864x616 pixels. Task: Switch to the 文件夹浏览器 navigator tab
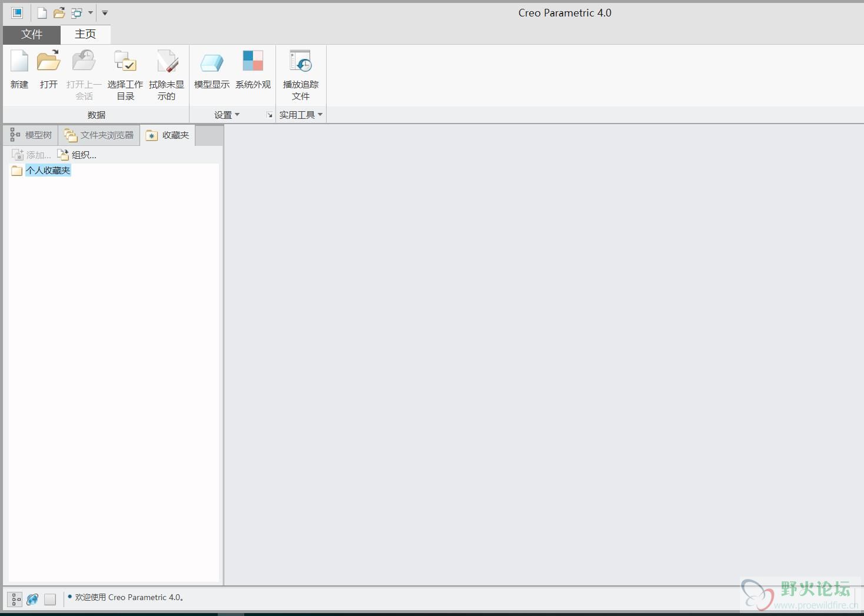99,135
